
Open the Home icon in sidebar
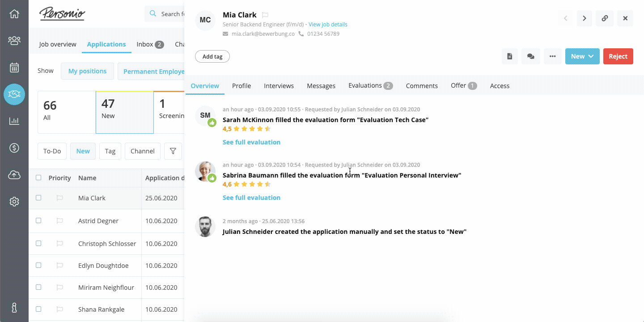(x=14, y=14)
